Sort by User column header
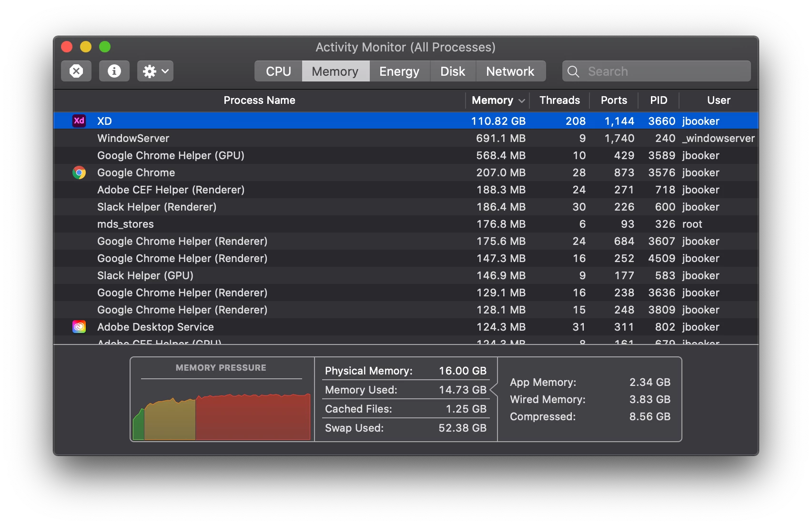The height and width of the screenshot is (526, 812). [719, 100]
